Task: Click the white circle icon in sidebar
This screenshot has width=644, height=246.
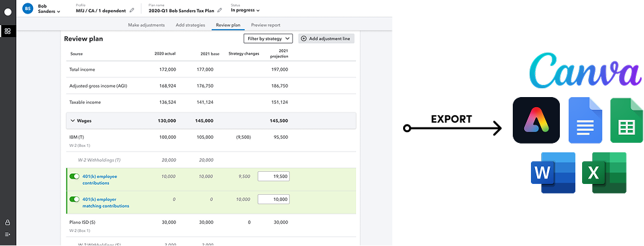Action: 8,12
